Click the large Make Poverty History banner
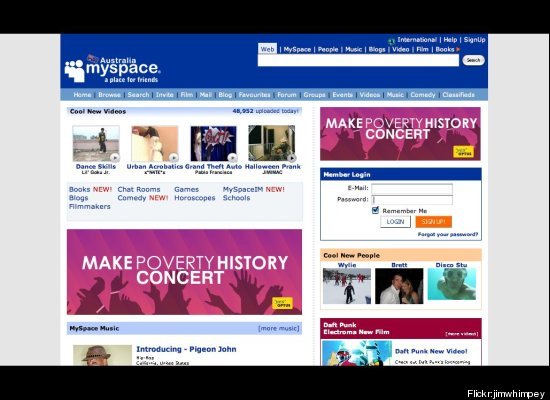Image resolution: width=550 pixels, height=400 pixels. click(x=184, y=272)
